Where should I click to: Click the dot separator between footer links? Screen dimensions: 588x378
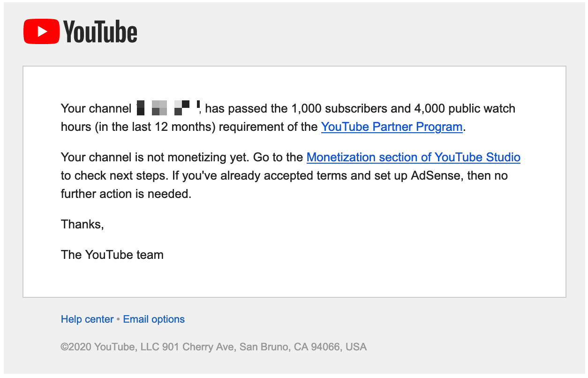119,320
